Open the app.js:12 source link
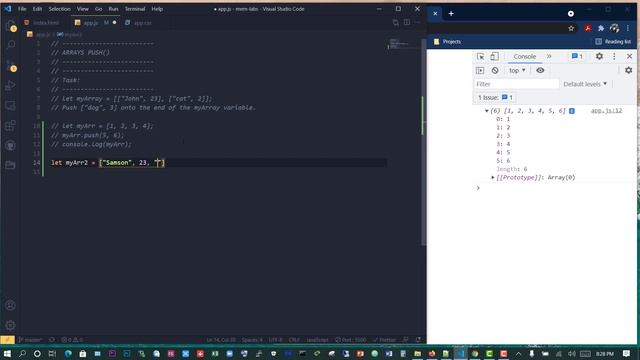 click(606, 111)
